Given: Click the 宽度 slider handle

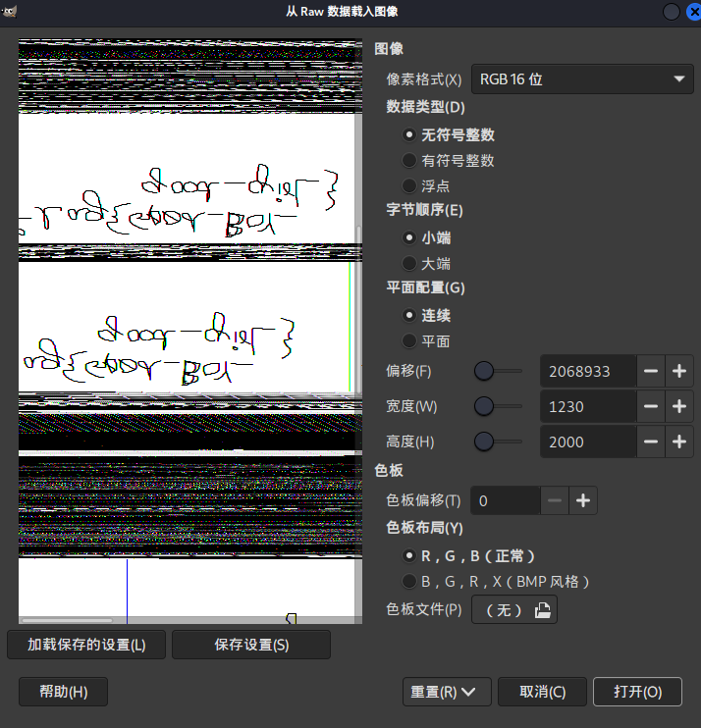Looking at the screenshot, I should (x=484, y=406).
